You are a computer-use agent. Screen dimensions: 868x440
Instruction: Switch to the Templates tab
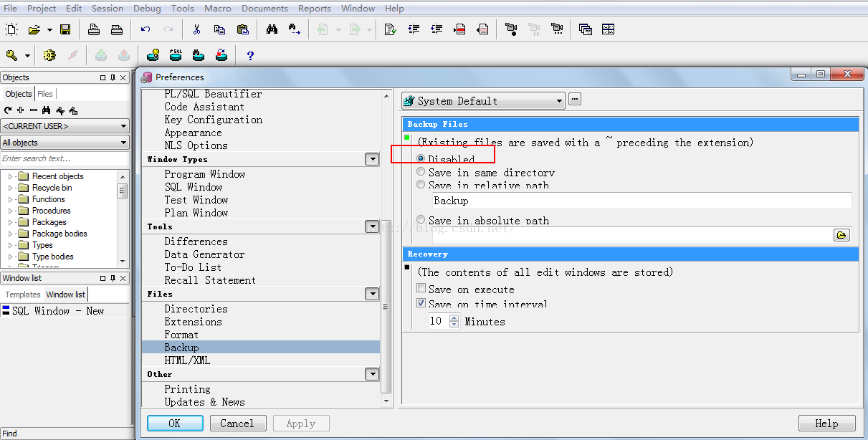pos(23,295)
